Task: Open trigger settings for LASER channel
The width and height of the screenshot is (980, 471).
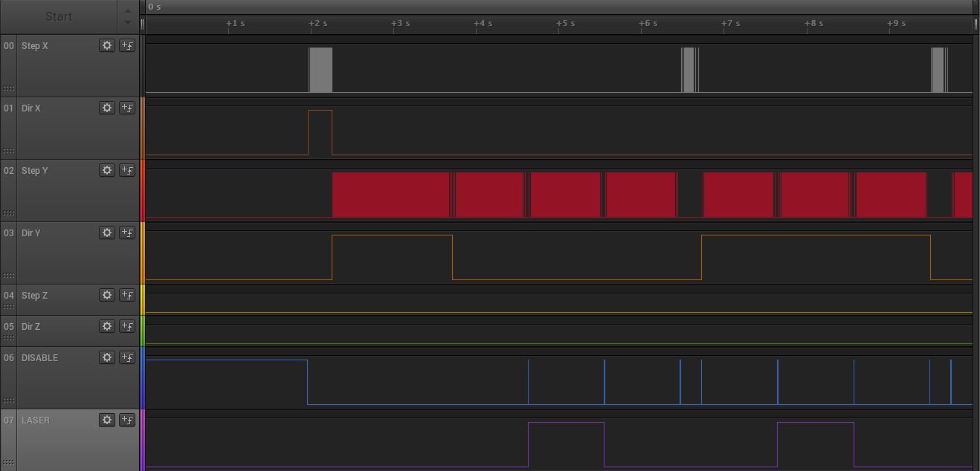Action: [x=127, y=420]
